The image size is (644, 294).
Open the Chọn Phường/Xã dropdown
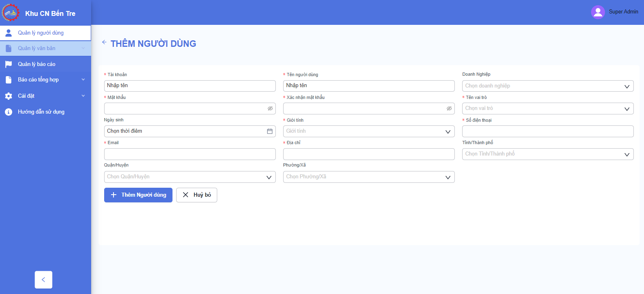[369, 177]
